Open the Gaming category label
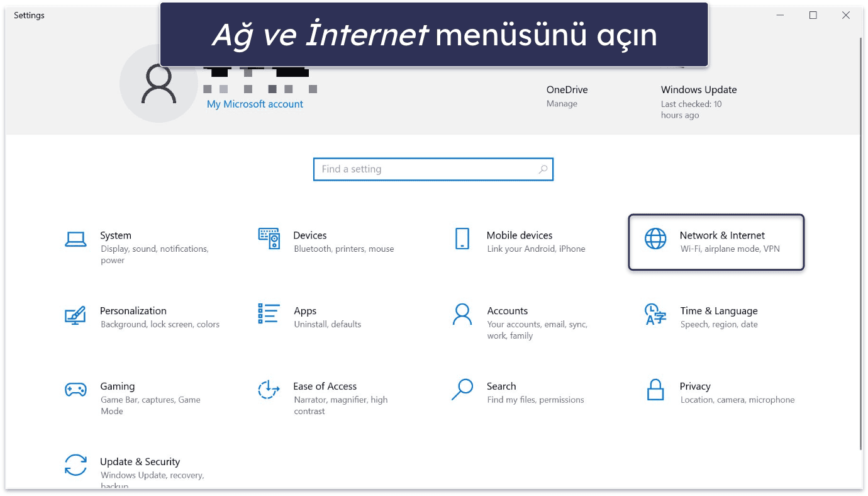Viewport: 868px width, 496px height. click(x=118, y=386)
